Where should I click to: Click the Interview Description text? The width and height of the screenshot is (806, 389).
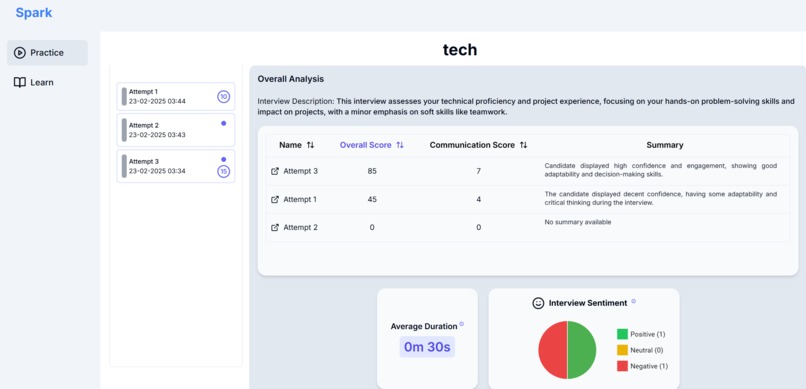click(526, 106)
